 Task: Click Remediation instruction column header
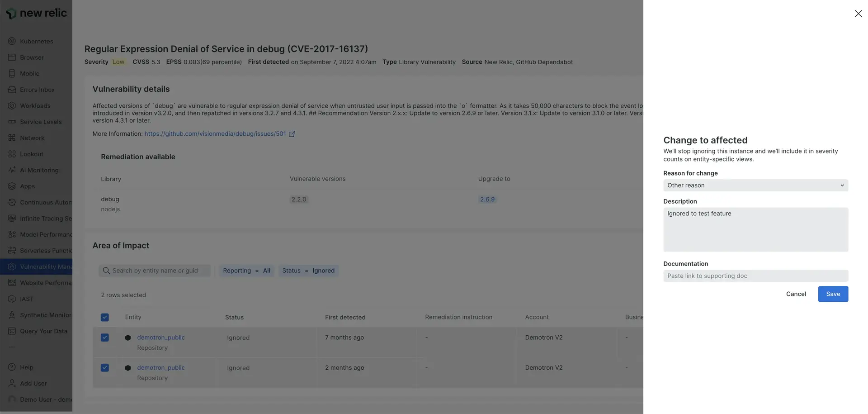[458, 317]
